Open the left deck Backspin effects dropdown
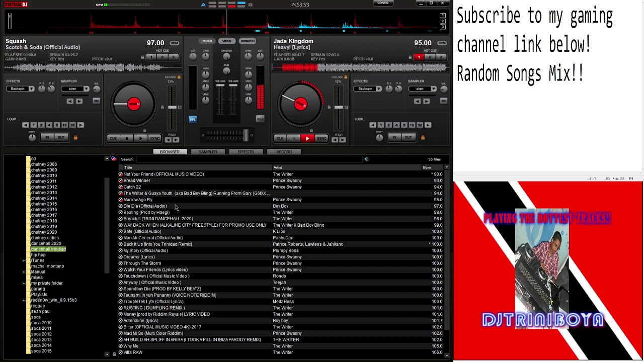This screenshot has width=644, height=362. [31, 89]
